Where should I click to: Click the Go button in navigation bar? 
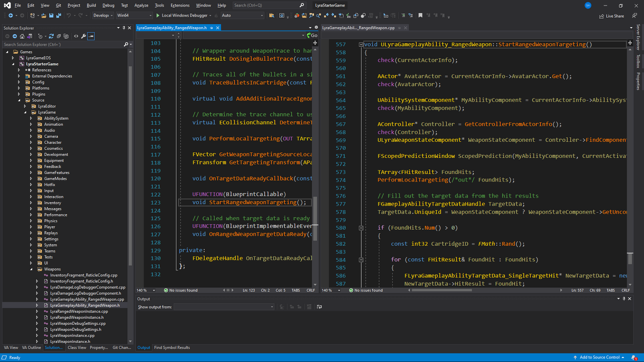click(x=312, y=36)
